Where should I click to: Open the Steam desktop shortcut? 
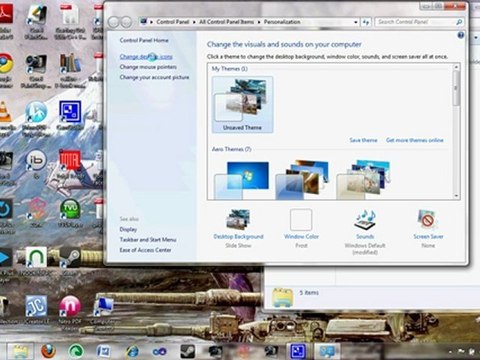point(70,257)
